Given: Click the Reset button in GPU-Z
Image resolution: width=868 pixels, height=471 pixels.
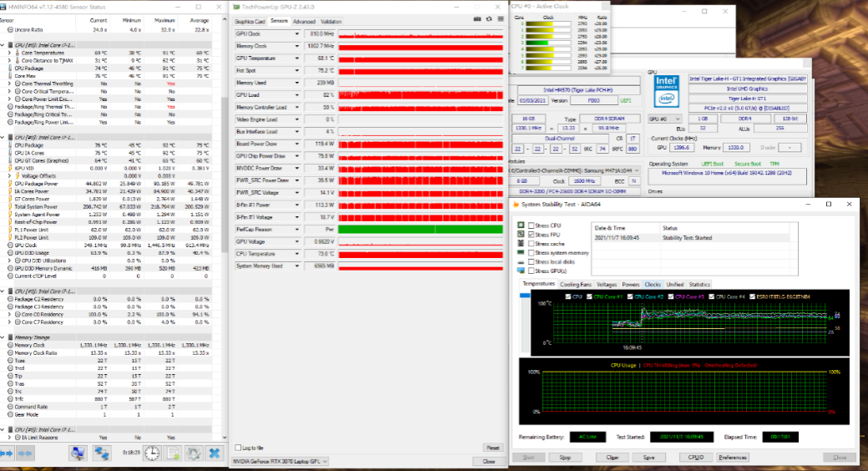Looking at the screenshot, I should tap(492, 448).
